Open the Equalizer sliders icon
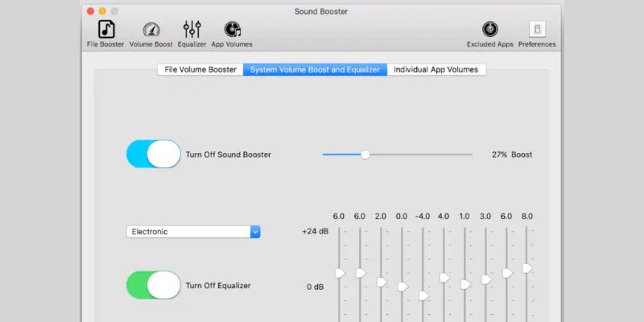 point(192,30)
